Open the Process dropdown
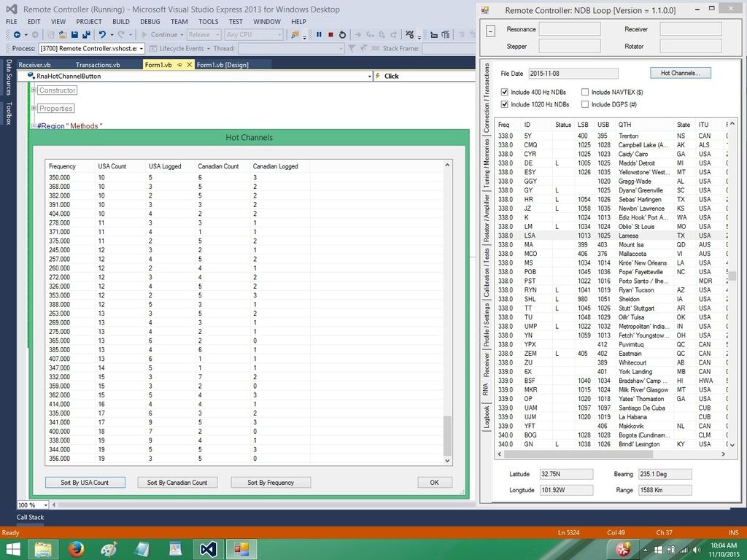The image size is (747, 560). pyautogui.click(x=142, y=49)
